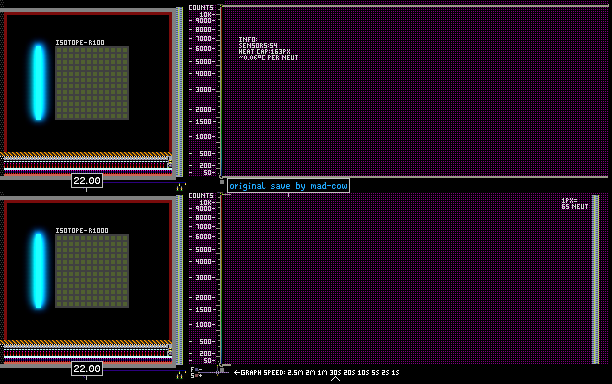
Task: Set graph speed to 2M
Action: [310, 373]
